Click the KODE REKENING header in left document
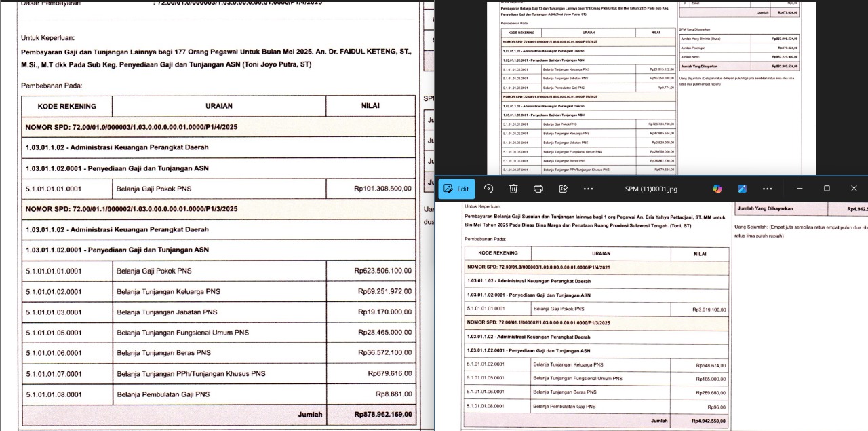This screenshot has height=431, width=868. (x=66, y=106)
